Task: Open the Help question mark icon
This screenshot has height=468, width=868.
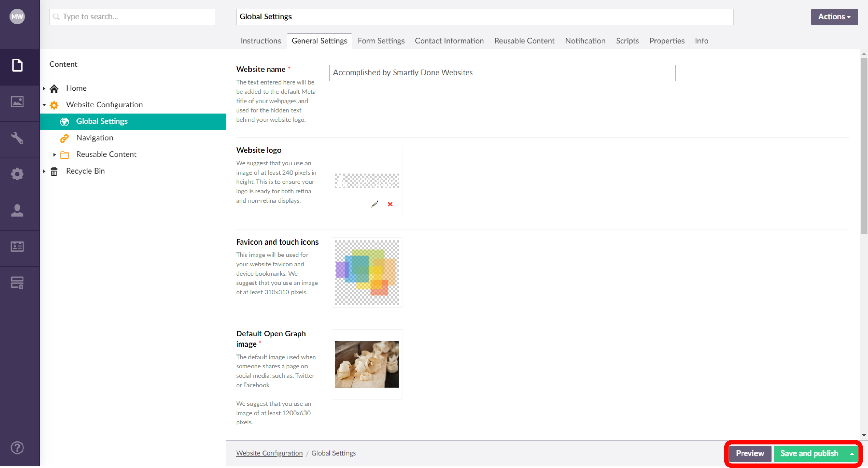Action: [x=17, y=448]
